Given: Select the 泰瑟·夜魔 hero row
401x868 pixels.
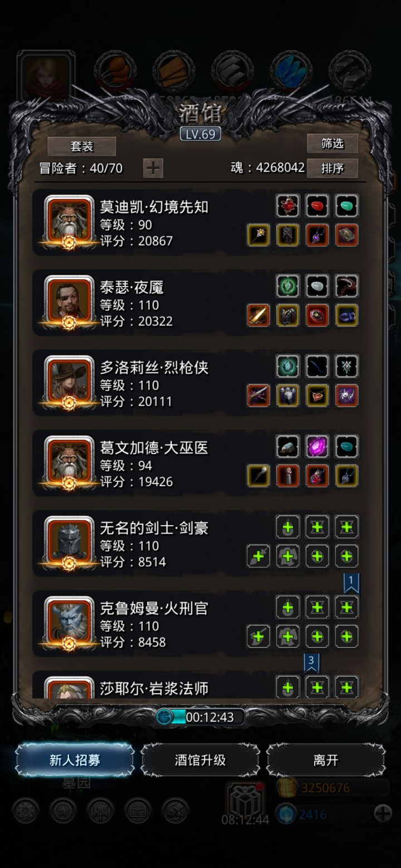Looking at the screenshot, I should (199, 302).
